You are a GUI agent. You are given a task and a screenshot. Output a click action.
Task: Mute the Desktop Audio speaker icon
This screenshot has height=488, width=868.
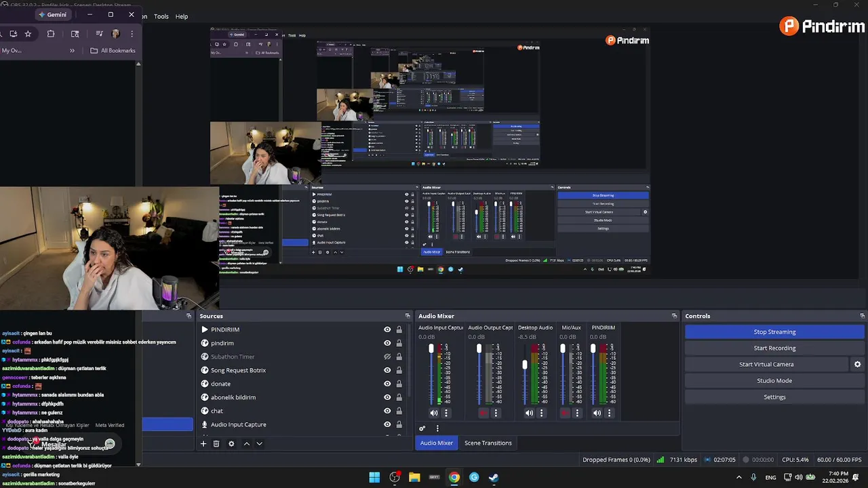point(529,413)
